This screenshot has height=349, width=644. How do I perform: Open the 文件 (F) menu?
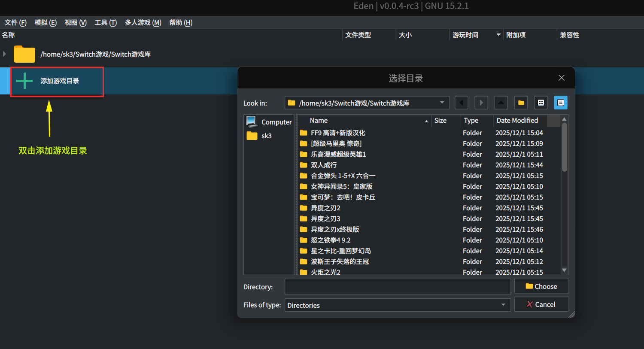pyautogui.click(x=15, y=22)
